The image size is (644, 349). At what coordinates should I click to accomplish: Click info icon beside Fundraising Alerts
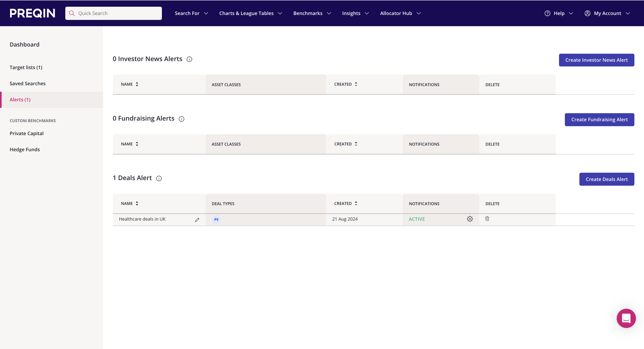tap(182, 119)
